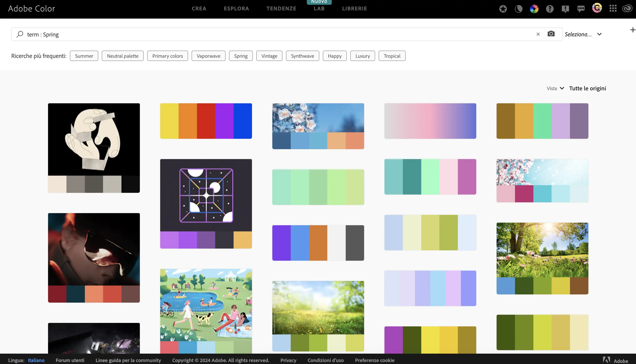
Task: Click the exclamation feedback icon
Action: 565,9
